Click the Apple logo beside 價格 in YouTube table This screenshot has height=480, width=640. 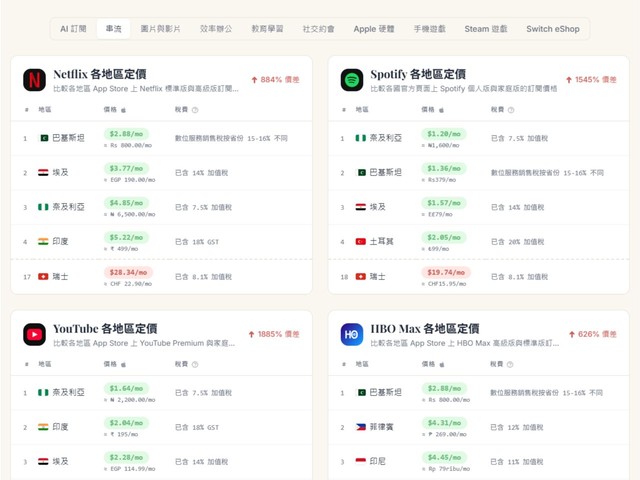(123, 364)
